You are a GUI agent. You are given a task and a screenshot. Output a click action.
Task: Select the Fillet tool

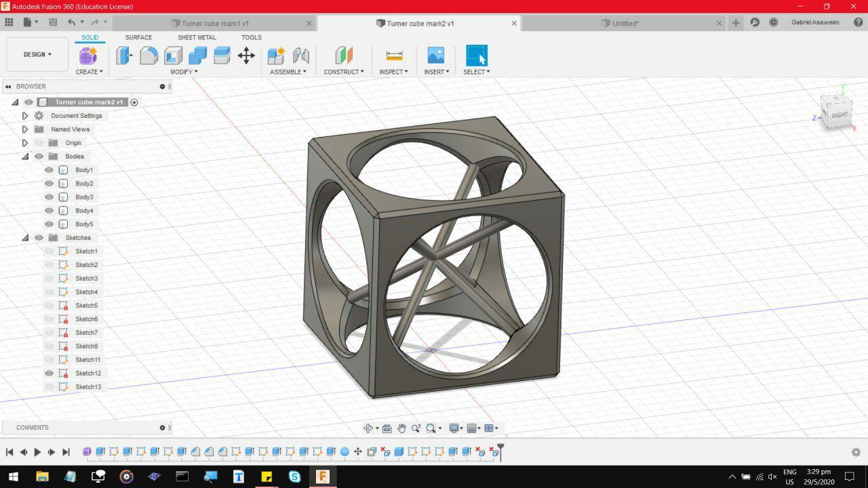coord(149,56)
